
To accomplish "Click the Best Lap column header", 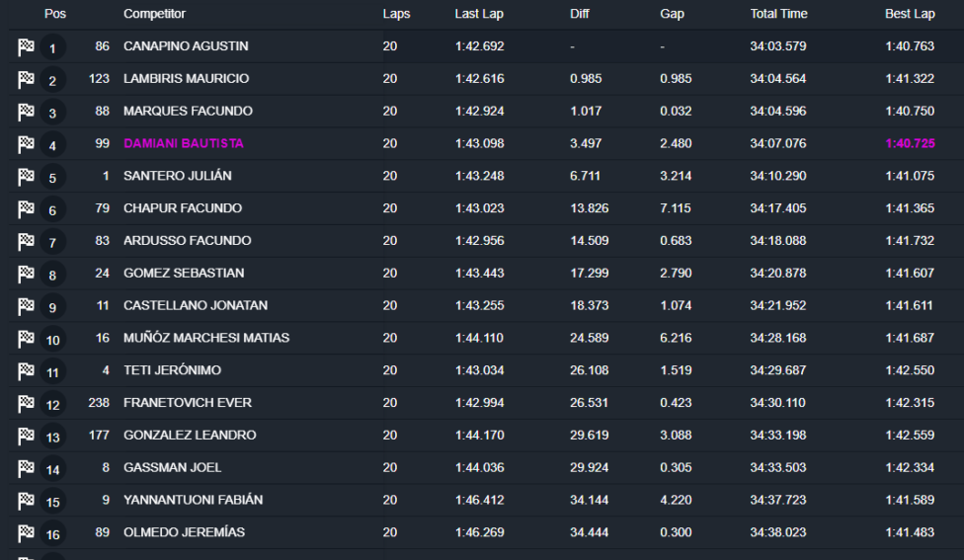I will click(x=910, y=14).
